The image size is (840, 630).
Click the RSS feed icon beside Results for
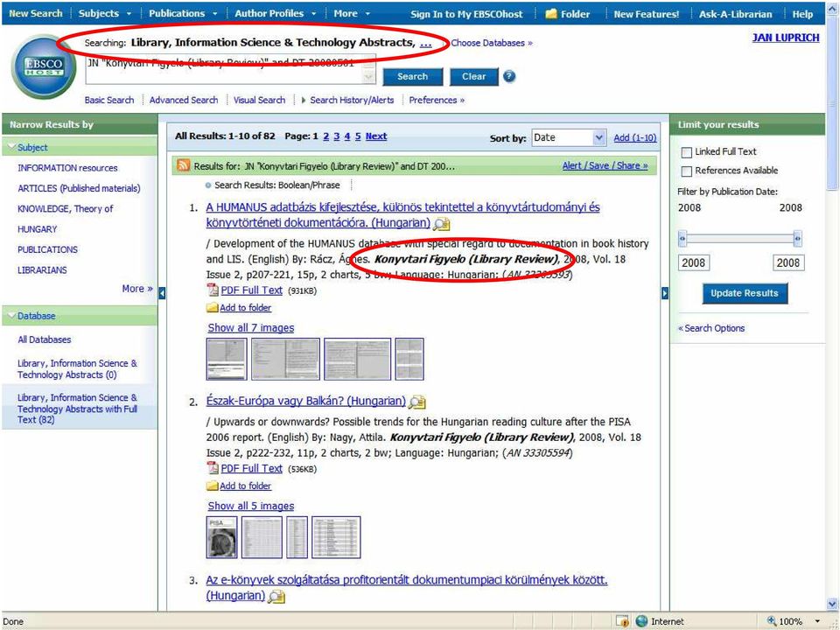click(x=183, y=166)
